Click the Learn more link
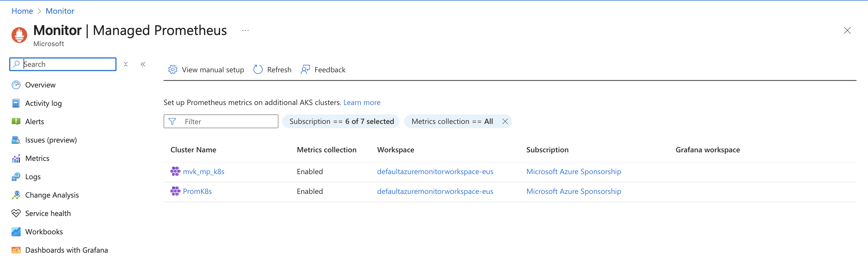The width and height of the screenshot is (868, 261). coord(362,102)
